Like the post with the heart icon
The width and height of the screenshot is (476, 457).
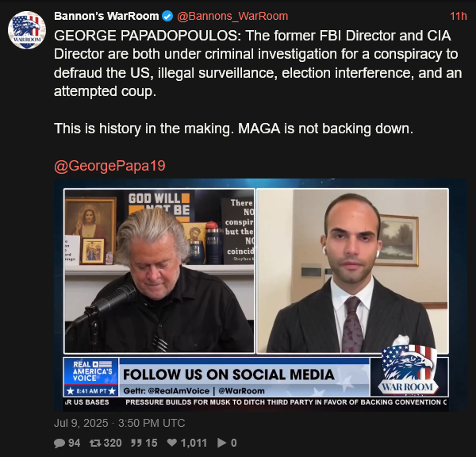[x=172, y=443]
